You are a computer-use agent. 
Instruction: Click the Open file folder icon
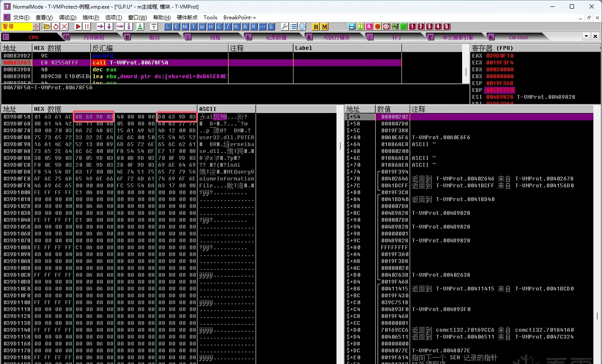point(47,27)
